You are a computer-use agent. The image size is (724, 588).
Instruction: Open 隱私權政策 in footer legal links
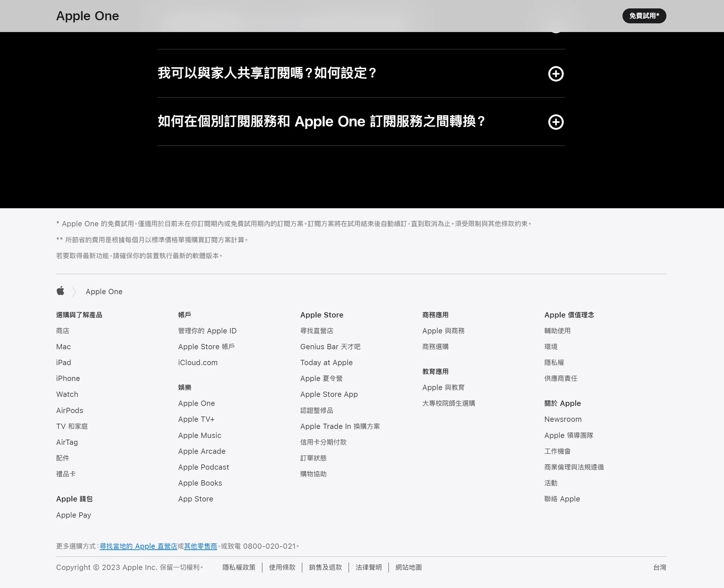[x=239, y=567]
